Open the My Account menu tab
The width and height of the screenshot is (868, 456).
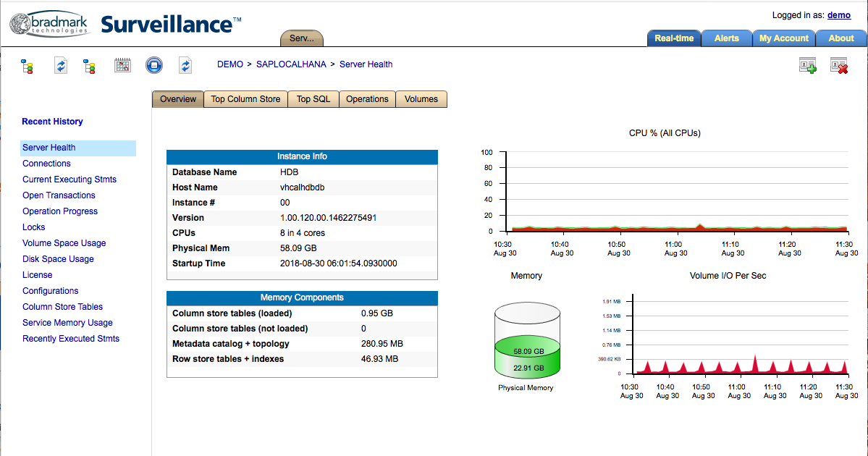coord(784,38)
